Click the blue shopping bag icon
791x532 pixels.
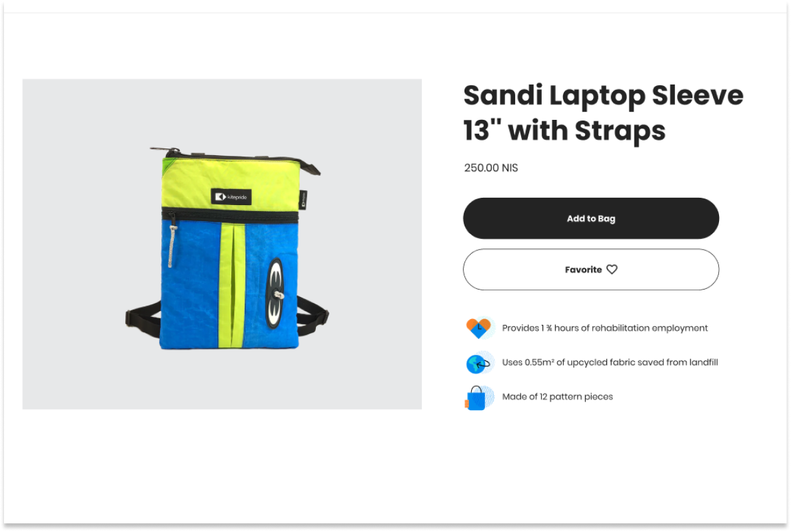click(475, 398)
